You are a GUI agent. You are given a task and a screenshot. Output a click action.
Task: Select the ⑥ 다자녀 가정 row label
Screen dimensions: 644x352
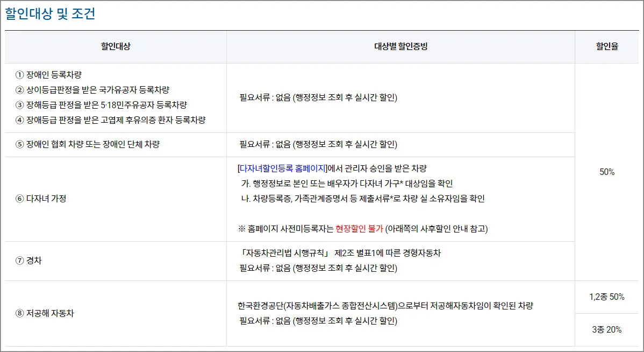coord(40,198)
